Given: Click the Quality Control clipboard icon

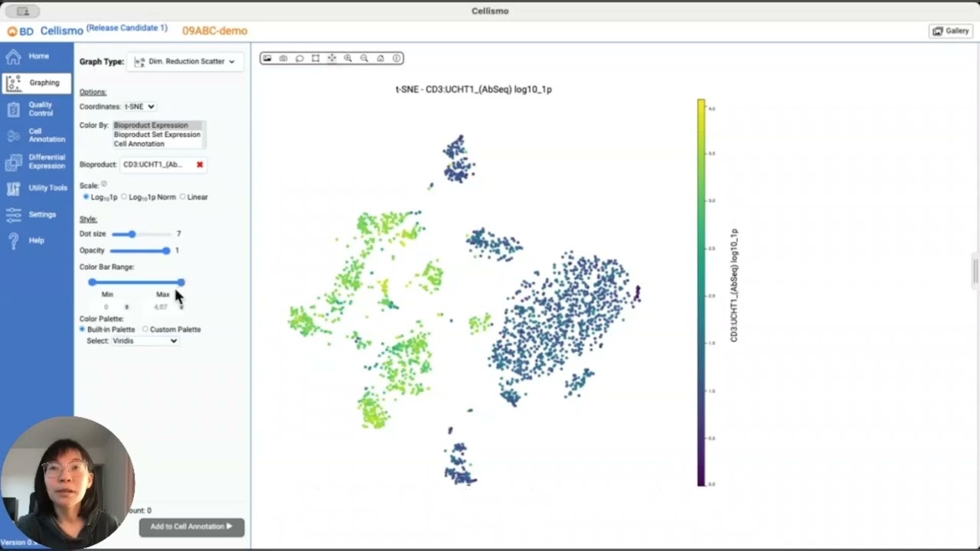Looking at the screenshot, I should pyautogui.click(x=13, y=109).
